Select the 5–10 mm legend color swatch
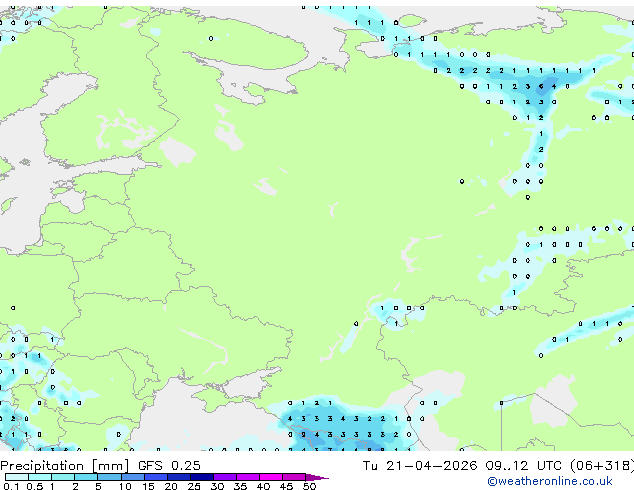The width and height of the screenshot is (634, 490). pos(109,477)
